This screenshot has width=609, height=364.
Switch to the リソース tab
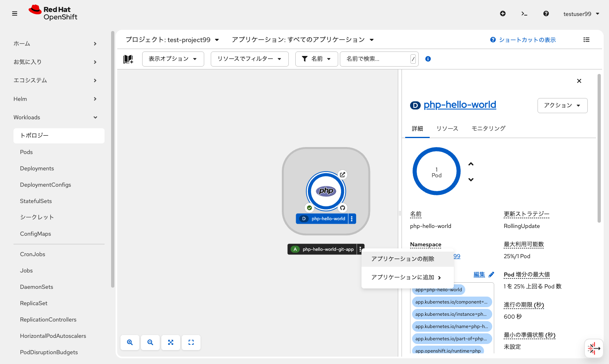click(447, 128)
